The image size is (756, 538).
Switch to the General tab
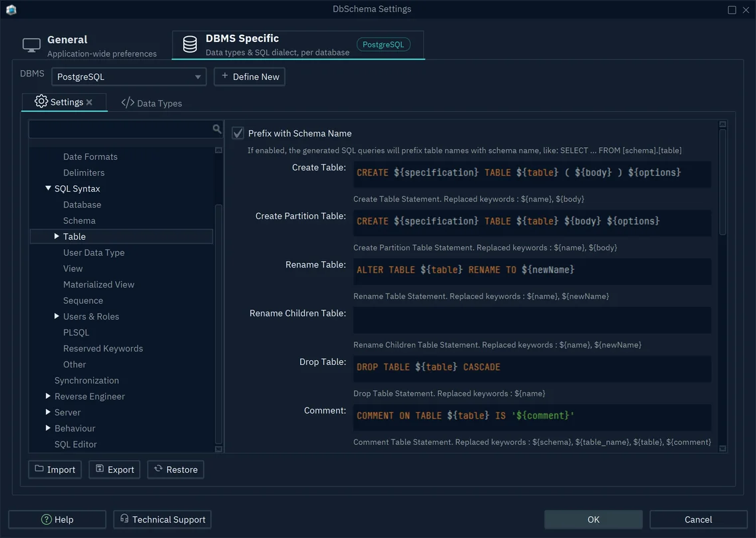(90, 46)
